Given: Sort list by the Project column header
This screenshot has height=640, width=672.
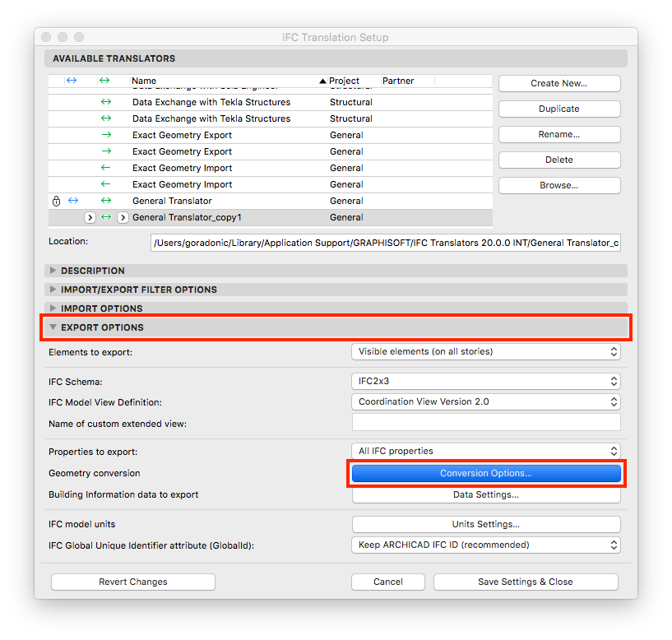Looking at the screenshot, I should click(344, 81).
